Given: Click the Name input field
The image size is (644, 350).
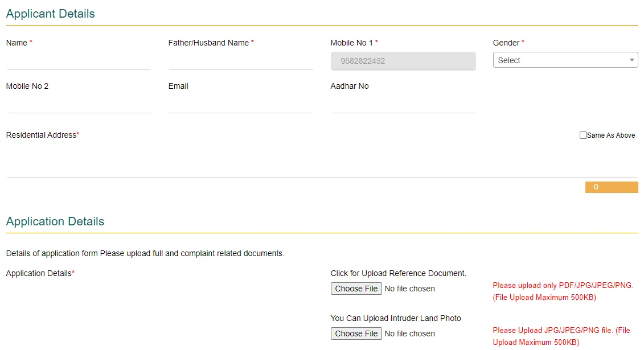Looking at the screenshot, I should (x=78, y=61).
